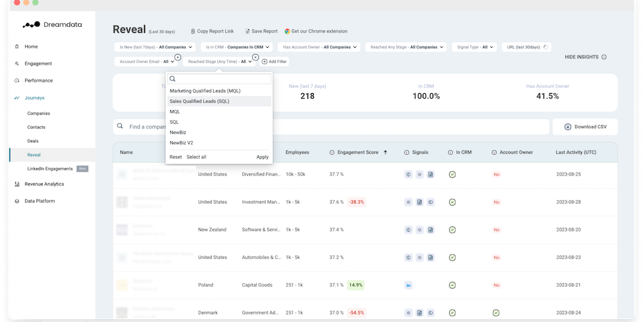This screenshot has width=644, height=322.
Task: Click the search field in filter dropdown
Action: 220,79
